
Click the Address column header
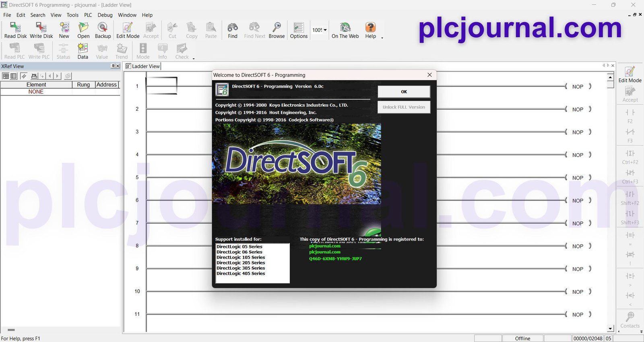tap(107, 84)
